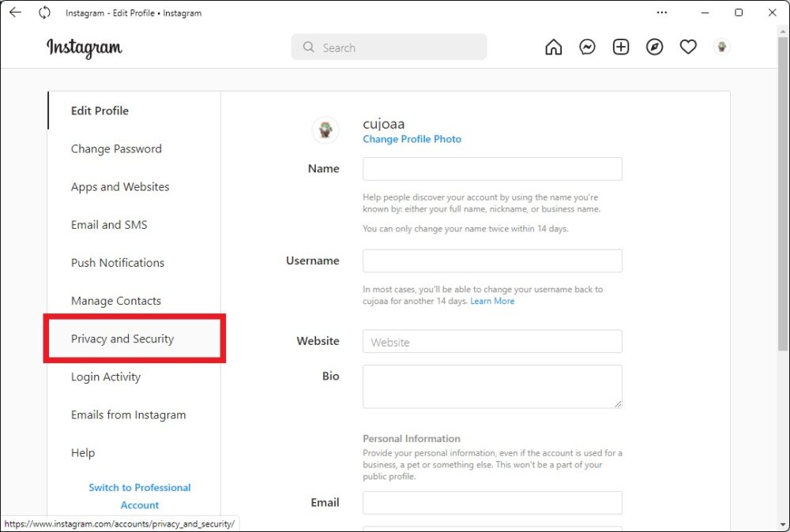Select Apps and Websites
The image size is (790, 532).
[x=119, y=187]
